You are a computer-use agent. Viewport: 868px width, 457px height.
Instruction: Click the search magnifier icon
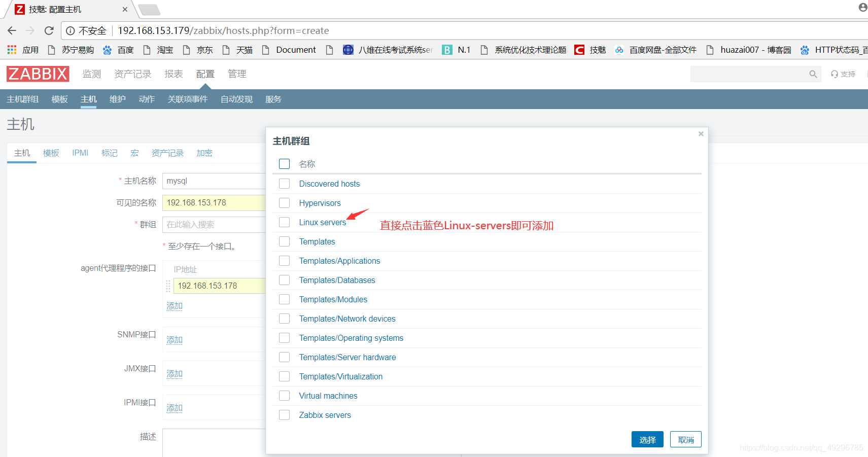pos(813,74)
